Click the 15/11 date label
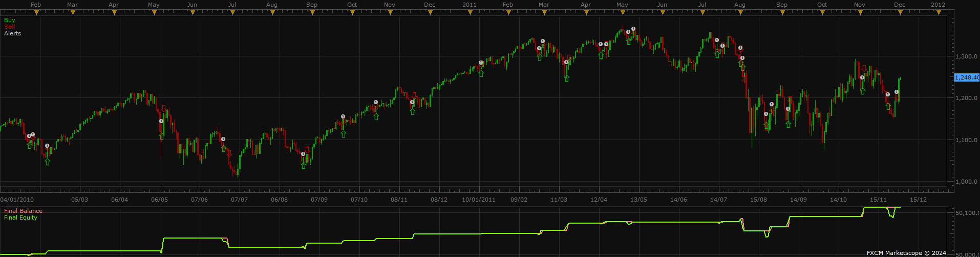 (878, 200)
